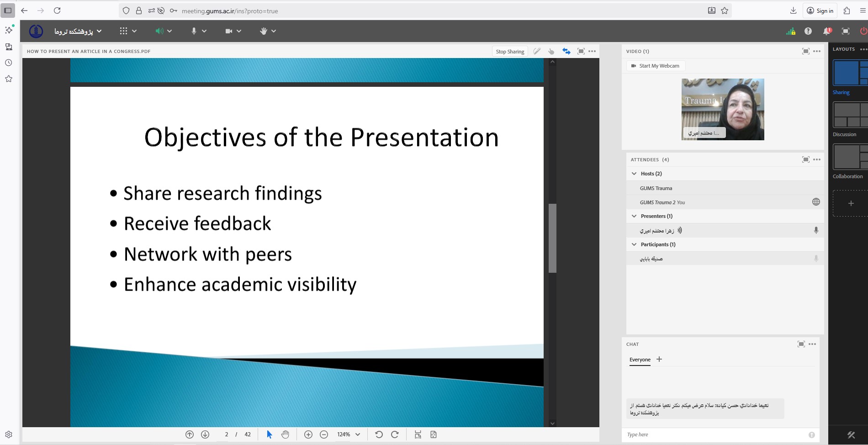The image size is (868, 445).
Task: Collapse the Hosts (2) group
Action: 634,174
